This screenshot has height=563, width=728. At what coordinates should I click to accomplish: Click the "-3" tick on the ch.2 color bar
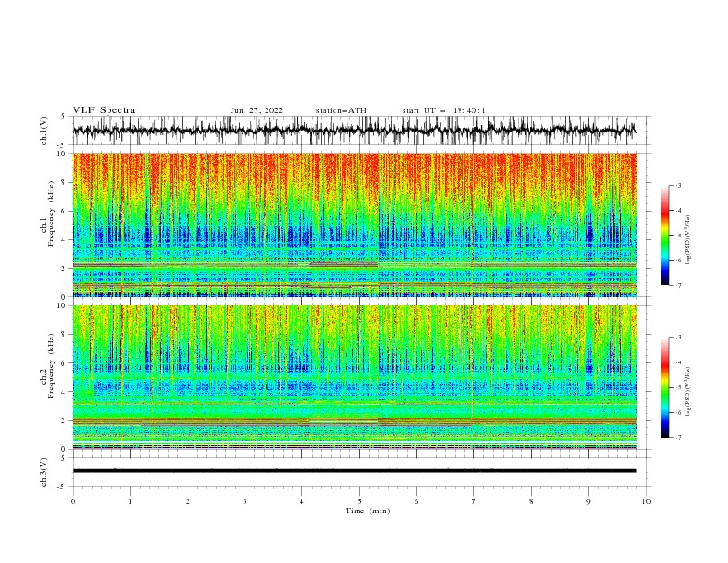point(677,338)
